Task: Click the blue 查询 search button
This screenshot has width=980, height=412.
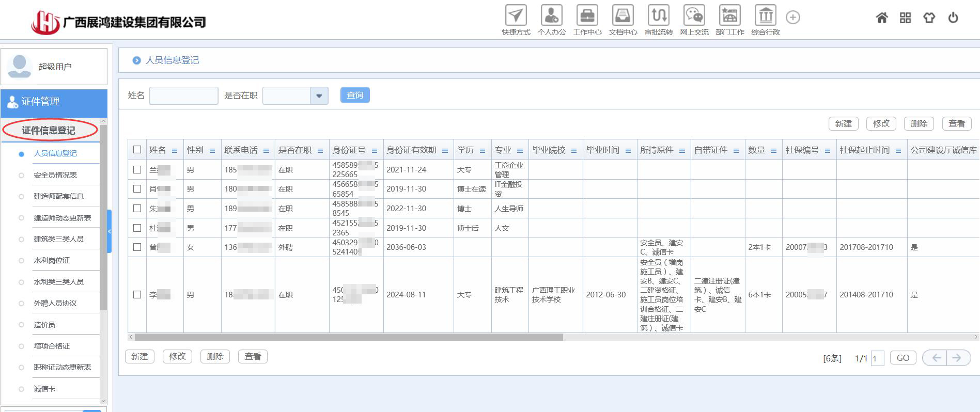Action: tap(355, 95)
